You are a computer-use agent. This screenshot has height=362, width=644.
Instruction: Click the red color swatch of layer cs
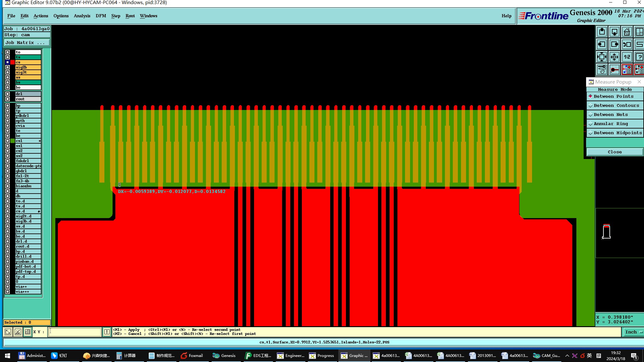[x=13, y=62]
